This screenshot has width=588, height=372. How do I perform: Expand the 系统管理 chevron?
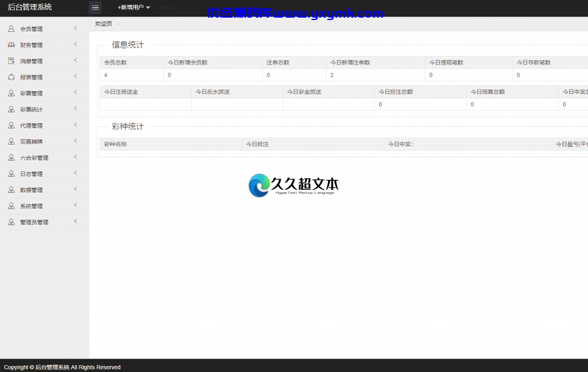click(x=75, y=205)
